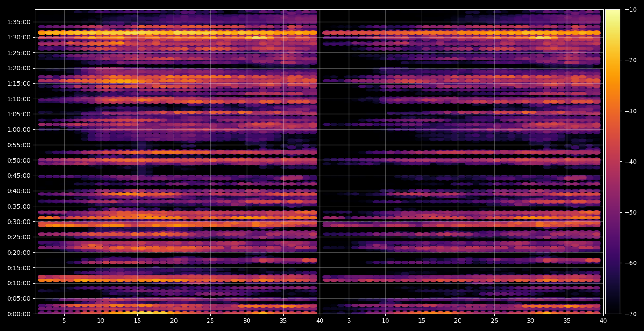This screenshot has width=644, height=331.
Task: Click the −60 colorbar tick label
Action: [630, 263]
